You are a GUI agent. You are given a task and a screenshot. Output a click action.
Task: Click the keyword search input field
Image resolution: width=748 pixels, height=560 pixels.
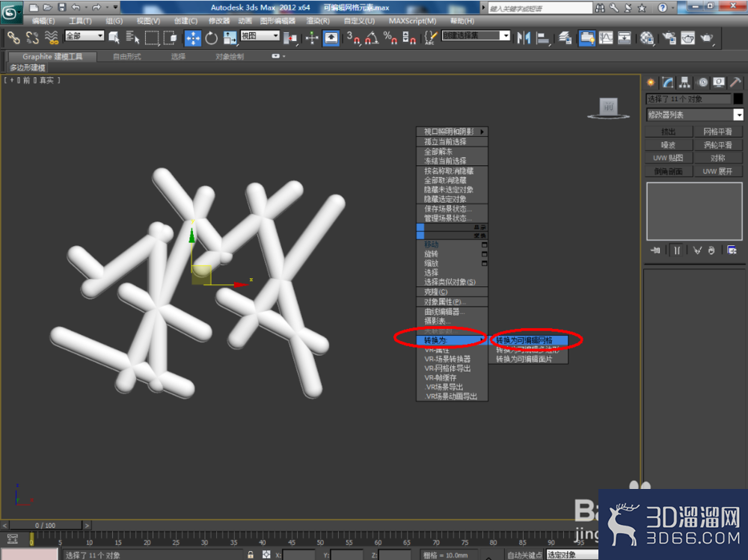[x=540, y=8]
